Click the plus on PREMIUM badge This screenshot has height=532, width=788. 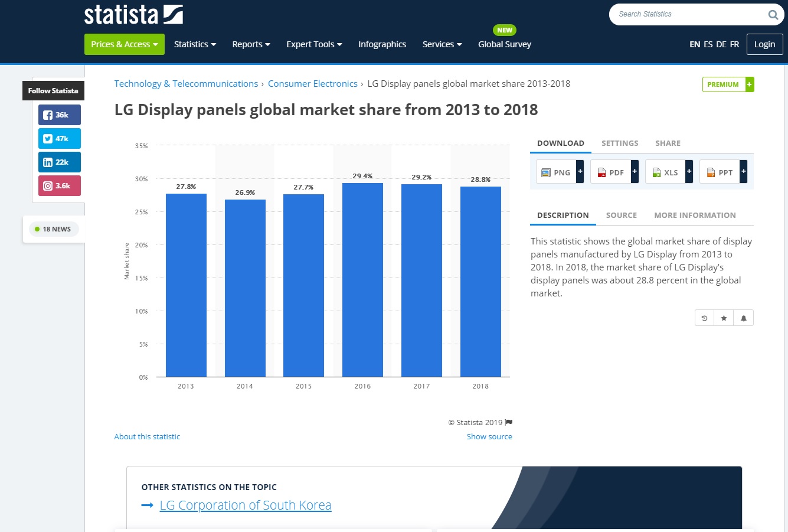click(750, 84)
